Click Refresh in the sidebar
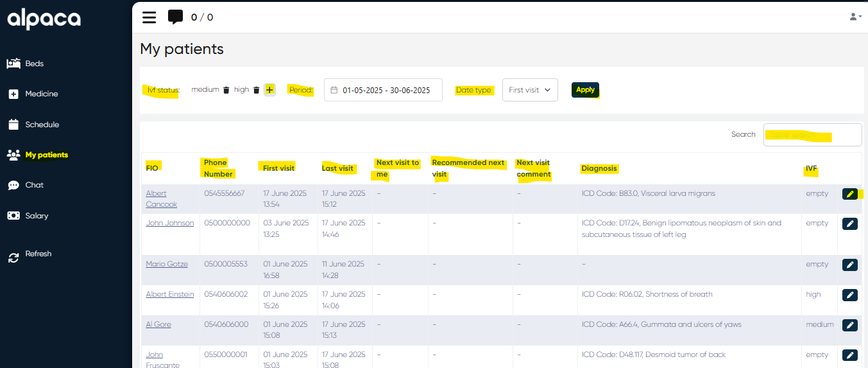The image size is (868, 368). pyautogui.click(x=38, y=254)
